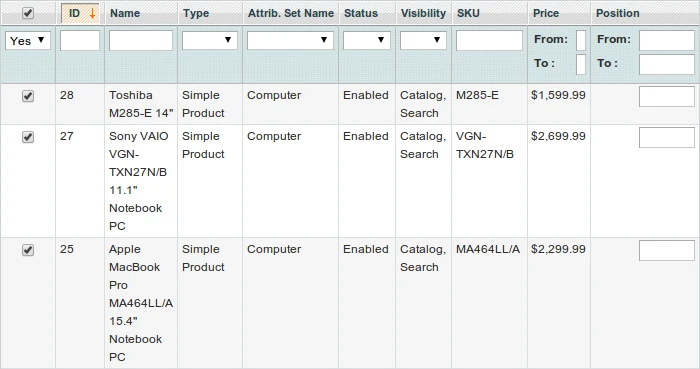Click the Position From filter field

(667, 41)
